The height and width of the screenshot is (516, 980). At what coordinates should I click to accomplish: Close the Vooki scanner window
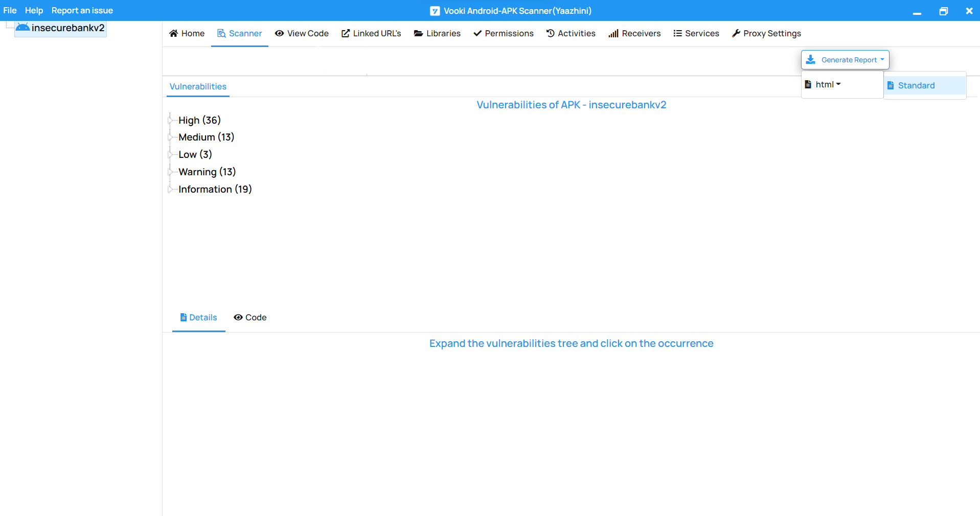coord(969,11)
